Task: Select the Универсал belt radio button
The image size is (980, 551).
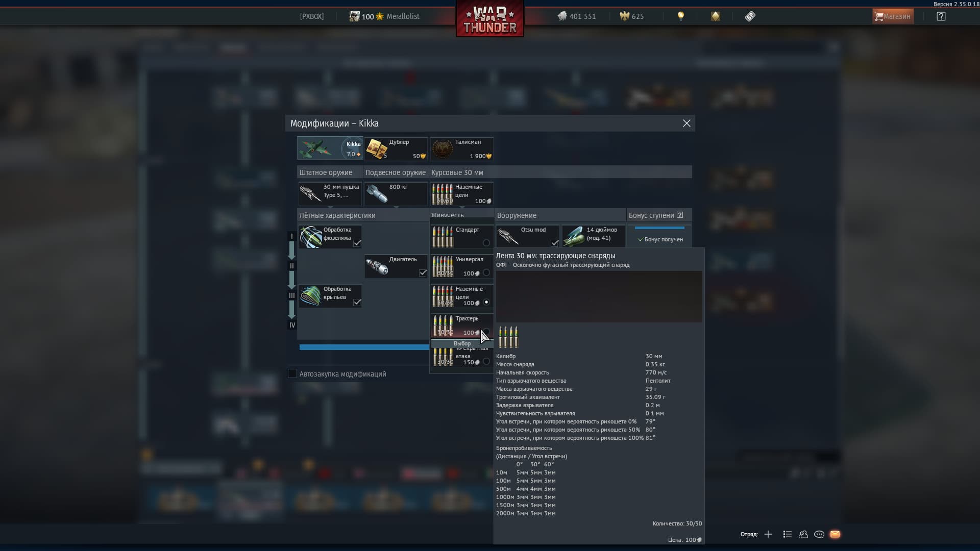Action: click(x=486, y=272)
